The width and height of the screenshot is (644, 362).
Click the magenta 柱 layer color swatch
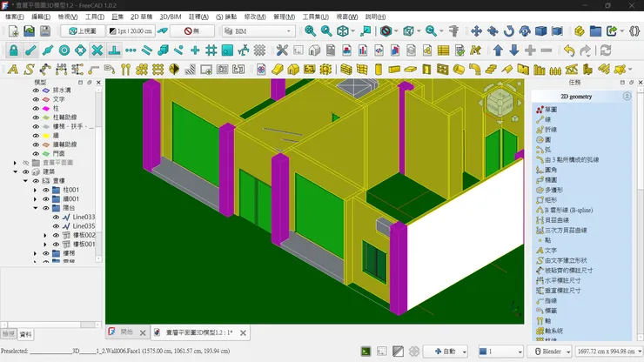click(x=46, y=108)
